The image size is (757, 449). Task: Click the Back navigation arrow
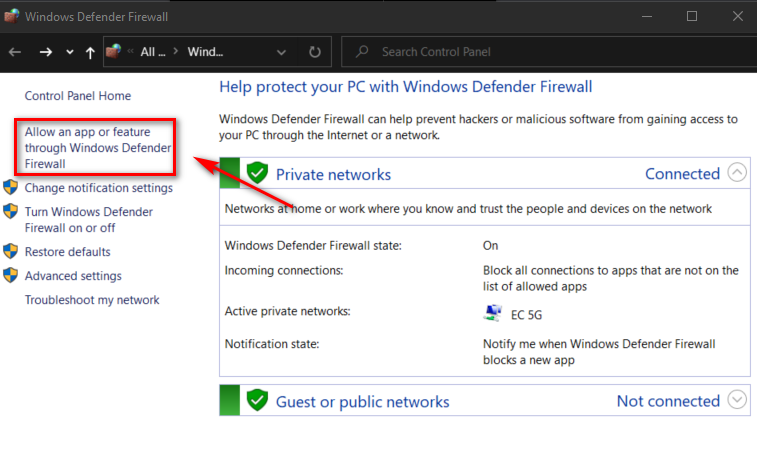(x=15, y=52)
